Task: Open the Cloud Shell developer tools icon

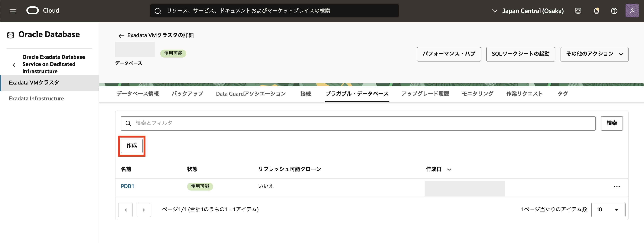Action: [x=578, y=11]
